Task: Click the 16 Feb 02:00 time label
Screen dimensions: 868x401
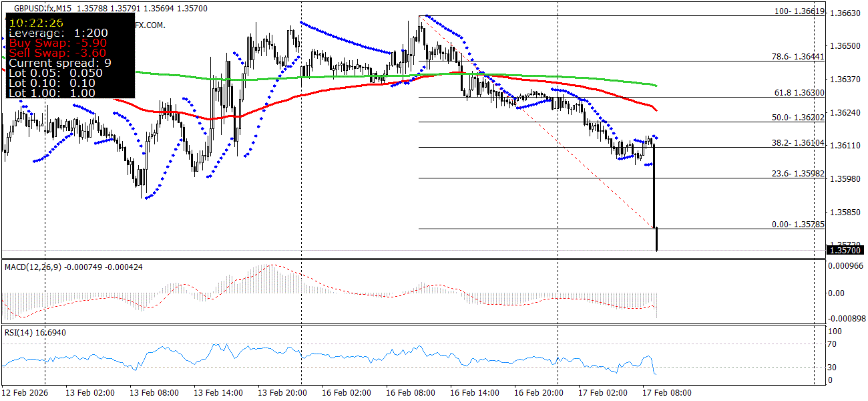Action: [x=347, y=392]
